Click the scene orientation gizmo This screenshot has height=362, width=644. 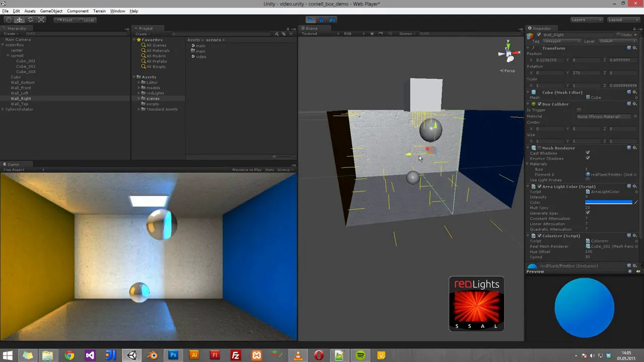coord(508,52)
